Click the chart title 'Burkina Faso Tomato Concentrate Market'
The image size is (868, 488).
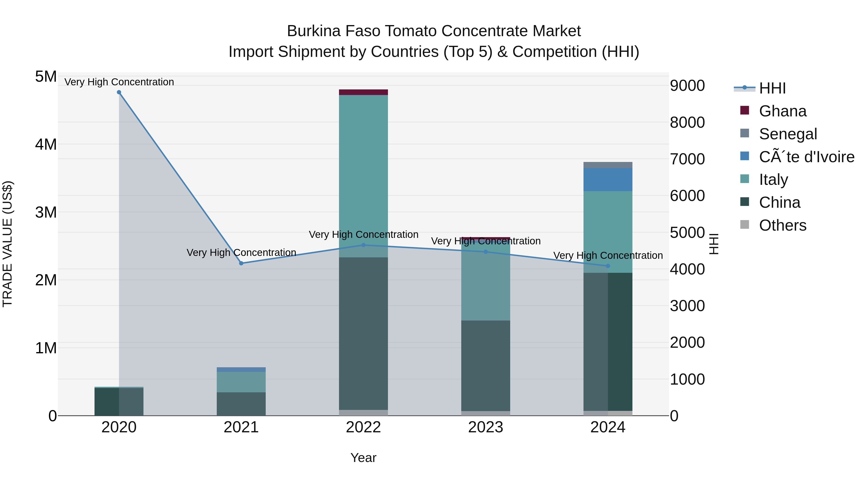tap(434, 31)
